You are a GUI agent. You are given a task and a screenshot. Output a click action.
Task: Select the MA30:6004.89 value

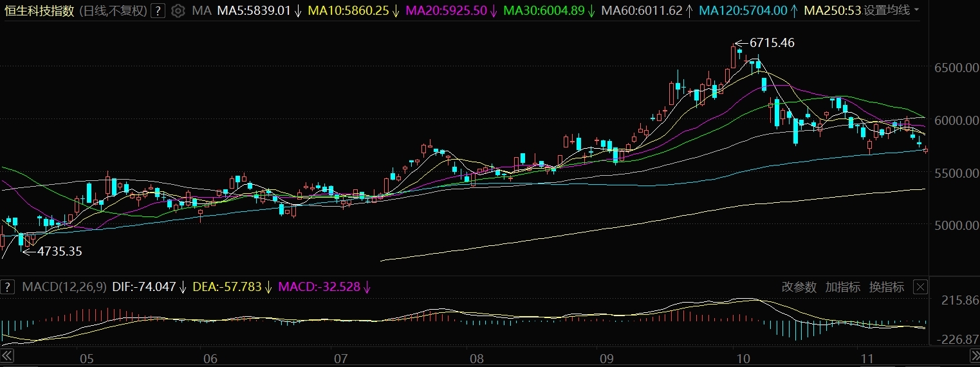(x=544, y=10)
